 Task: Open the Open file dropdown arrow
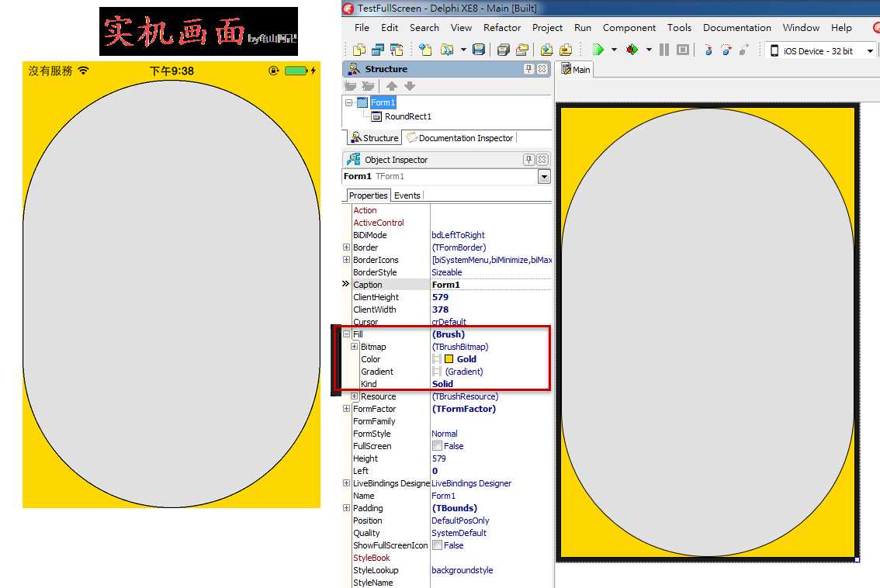coord(463,50)
